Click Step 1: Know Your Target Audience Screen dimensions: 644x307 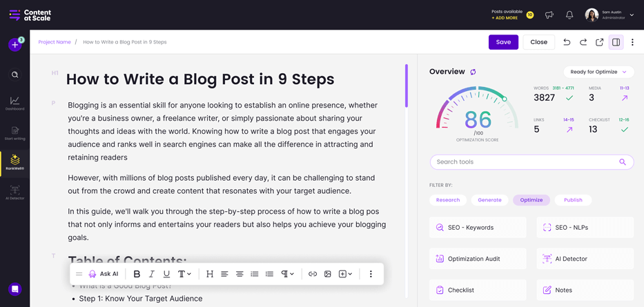click(140, 299)
